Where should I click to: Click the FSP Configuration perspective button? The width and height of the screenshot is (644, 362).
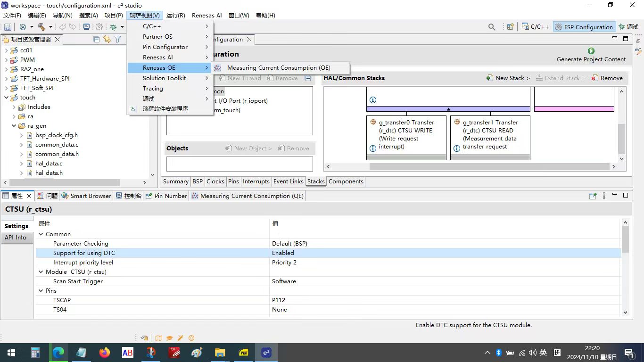coord(584,27)
